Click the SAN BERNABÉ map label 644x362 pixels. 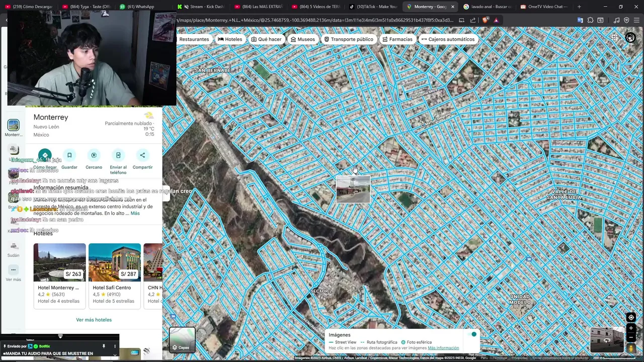[x=213, y=70]
